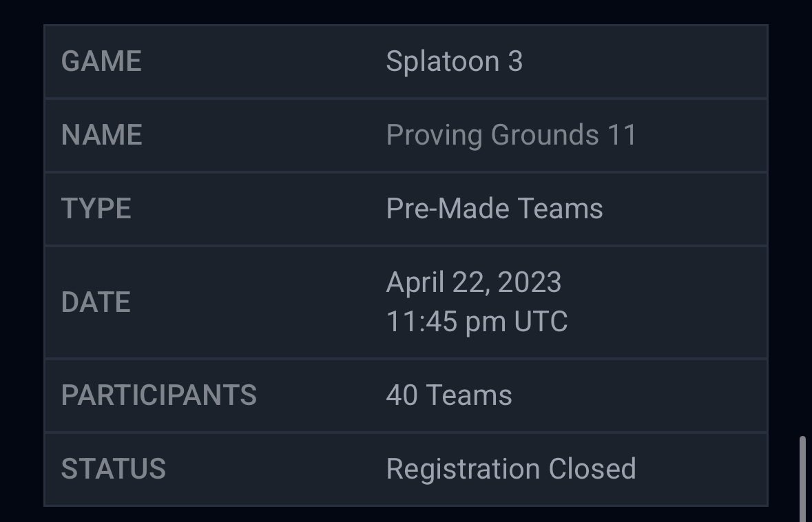The height and width of the screenshot is (522, 812).
Task: Click the STATUS row label
Action: [x=113, y=469]
